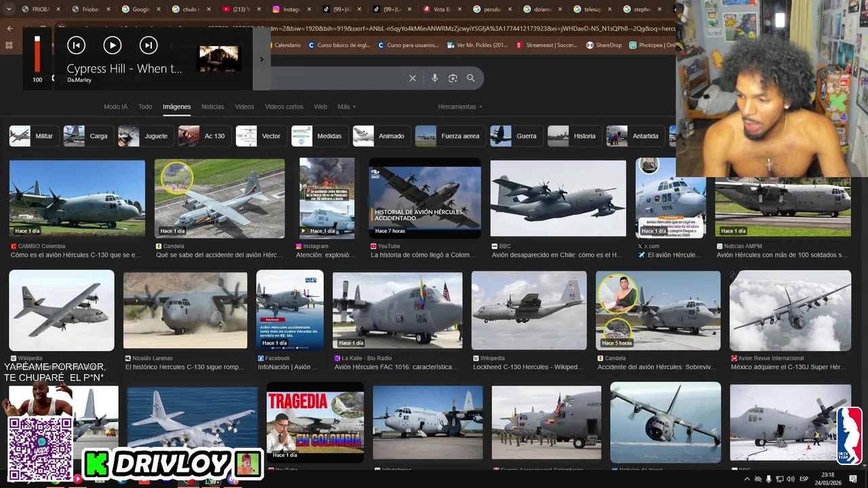Open the Curso para usuarios bookmark

[408, 45]
